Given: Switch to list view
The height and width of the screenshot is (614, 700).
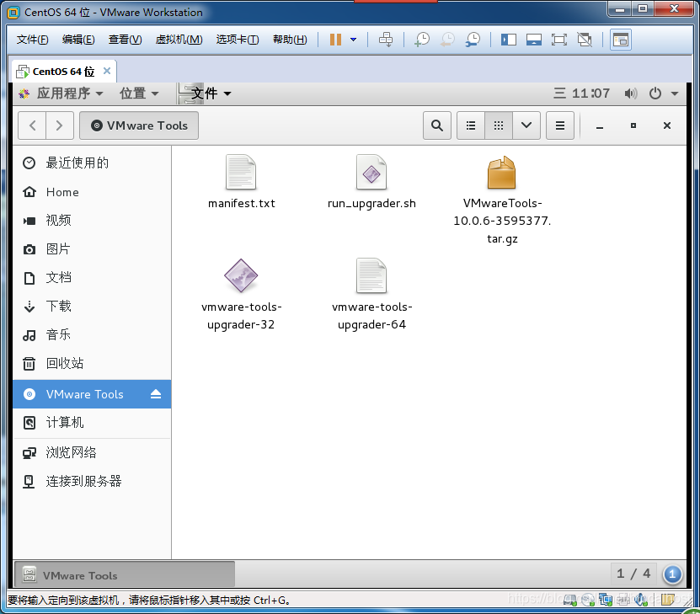Looking at the screenshot, I should coord(471,125).
